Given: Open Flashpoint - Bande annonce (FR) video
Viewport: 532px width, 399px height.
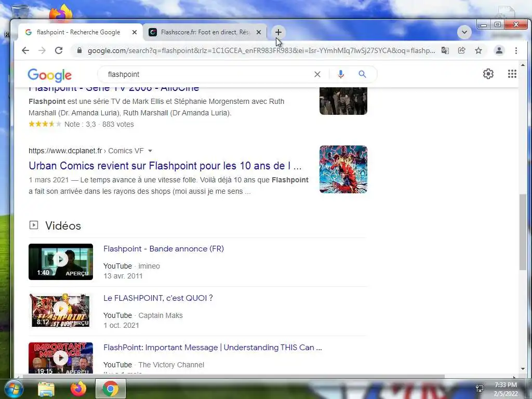Looking at the screenshot, I should click(x=164, y=249).
